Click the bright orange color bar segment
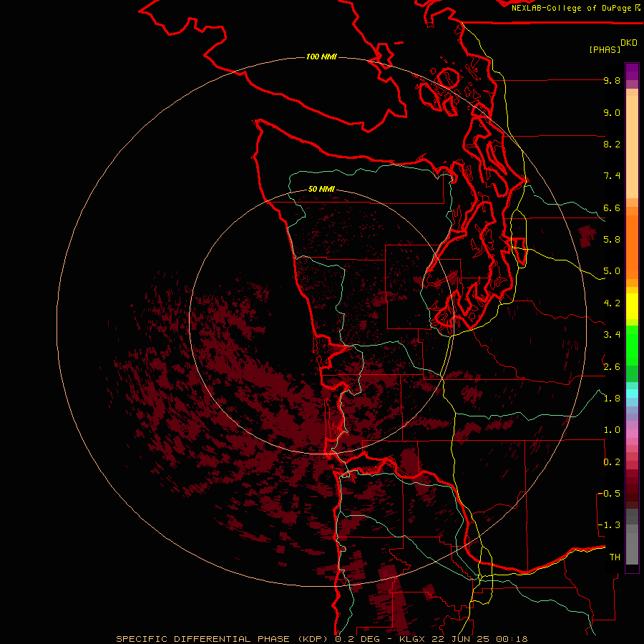Image resolution: width=644 pixels, height=644 pixels. tap(632, 246)
